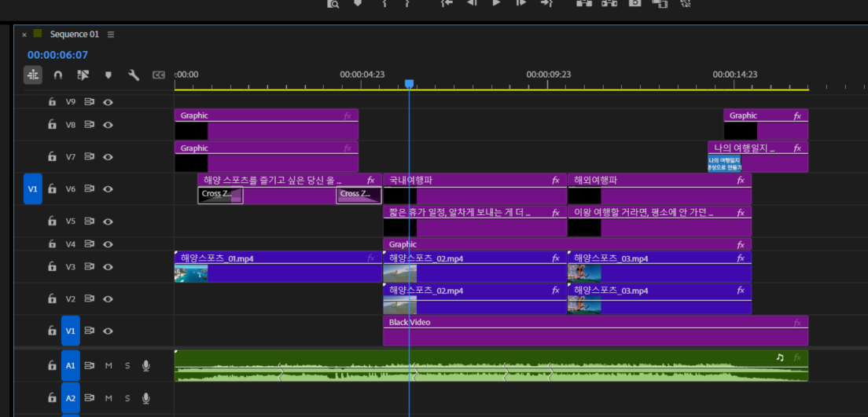
Task: Click voice-over record microphone on A1
Action: pyautogui.click(x=146, y=365)
